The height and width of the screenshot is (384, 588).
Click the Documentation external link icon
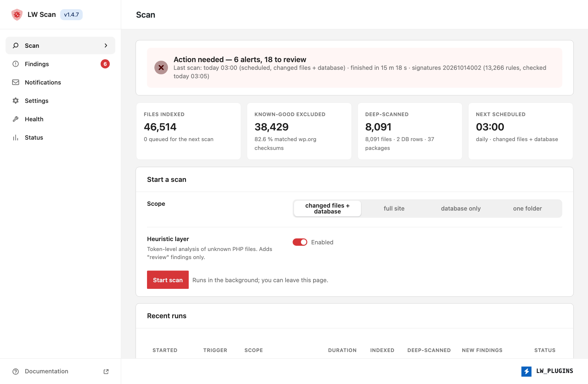106,372
